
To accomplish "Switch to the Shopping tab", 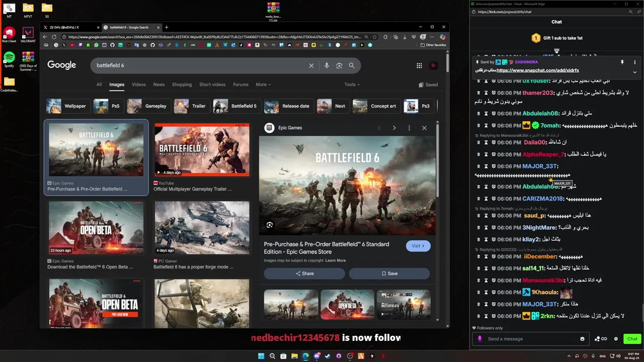I will 182,84.
